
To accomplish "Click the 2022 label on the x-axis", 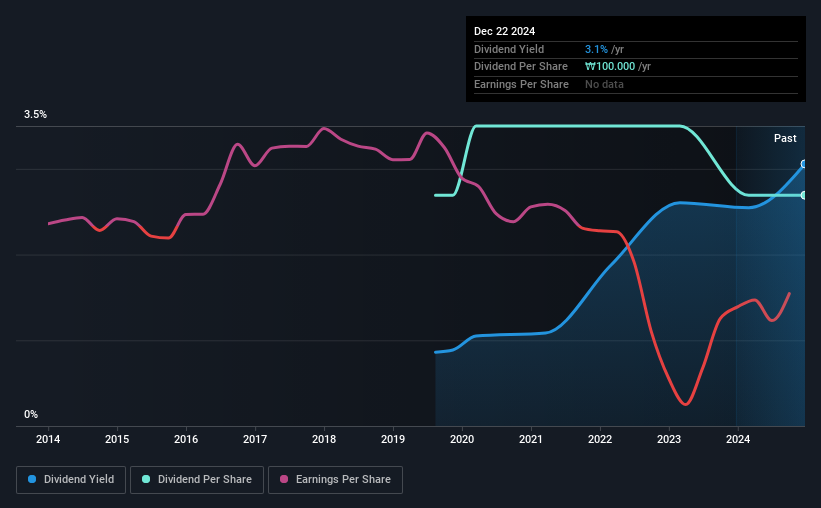I will pos(600,439).
